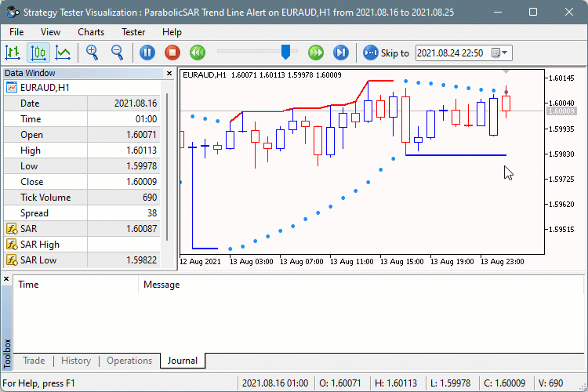
Task: Click the High value 1.60113
Action: [141, 151]
